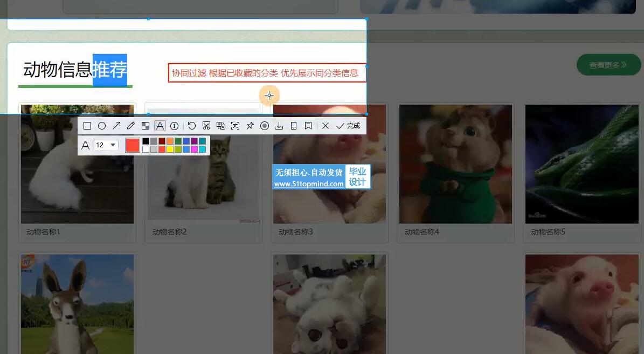Pick the dark red color swatch
This screenshot has width=644, height=354.
162,141
